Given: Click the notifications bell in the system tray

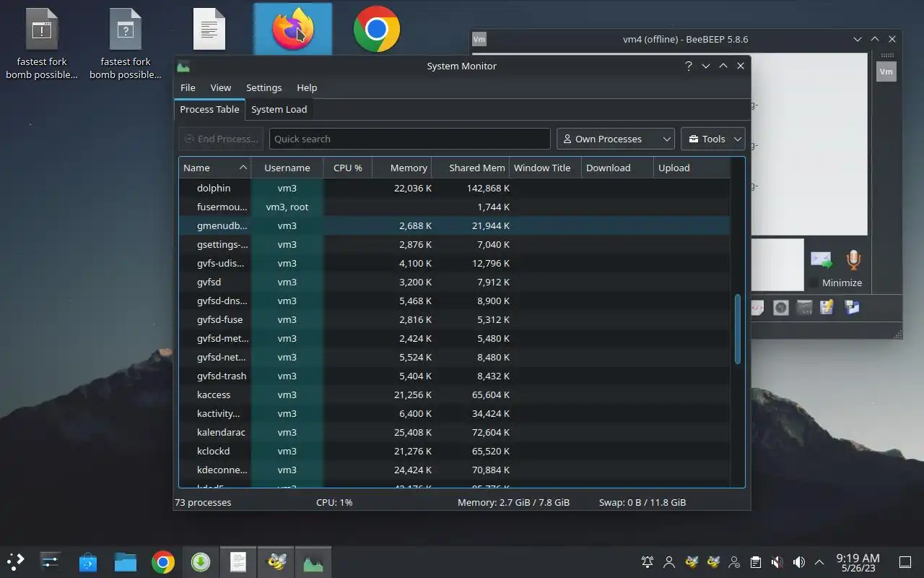Looking at the screenshot, I should pos(648,562).
